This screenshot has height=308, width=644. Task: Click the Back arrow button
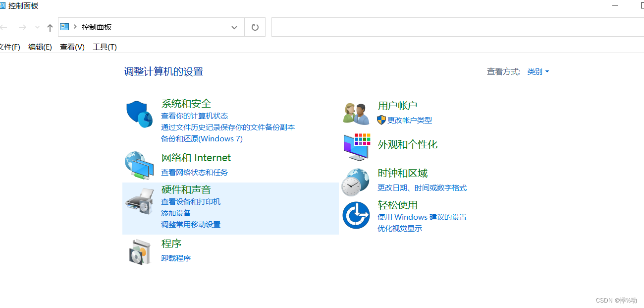pyautogui.click(x=4, y=27)
